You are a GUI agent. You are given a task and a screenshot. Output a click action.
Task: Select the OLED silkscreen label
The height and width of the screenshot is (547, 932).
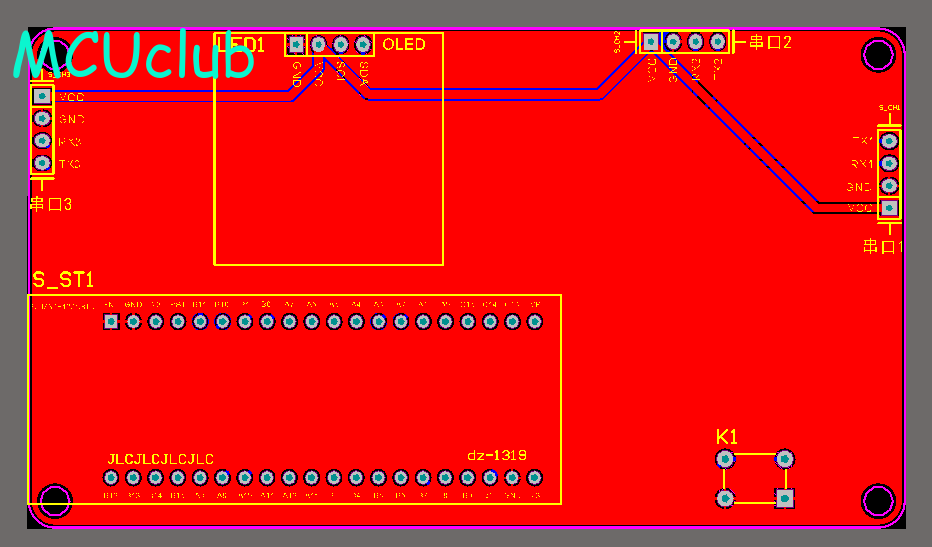coord(404,45)
